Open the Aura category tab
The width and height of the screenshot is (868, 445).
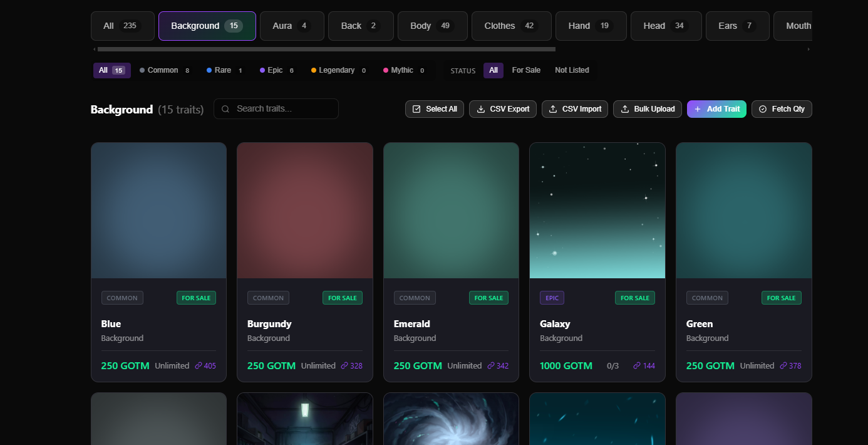[291, 26]
